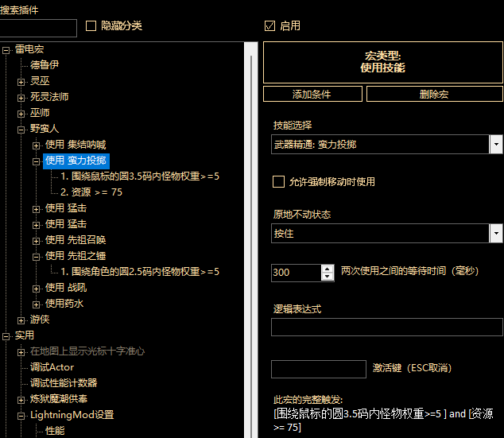Image resolution: width=504 pixels, height=438 pixels.
Task: Expand the 使用 集结呐喊 macro
Action: pos(37,145)
